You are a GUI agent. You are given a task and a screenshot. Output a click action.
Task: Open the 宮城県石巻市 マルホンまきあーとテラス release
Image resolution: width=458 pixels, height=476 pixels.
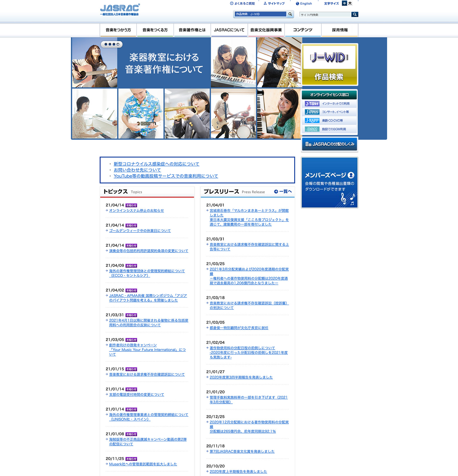[x=249, y=217]
